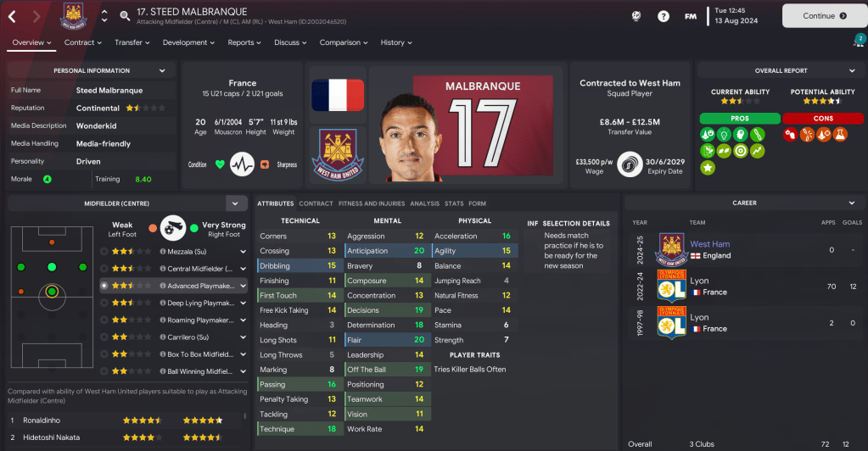Open the West Ham career link

[x=709, y=244]
